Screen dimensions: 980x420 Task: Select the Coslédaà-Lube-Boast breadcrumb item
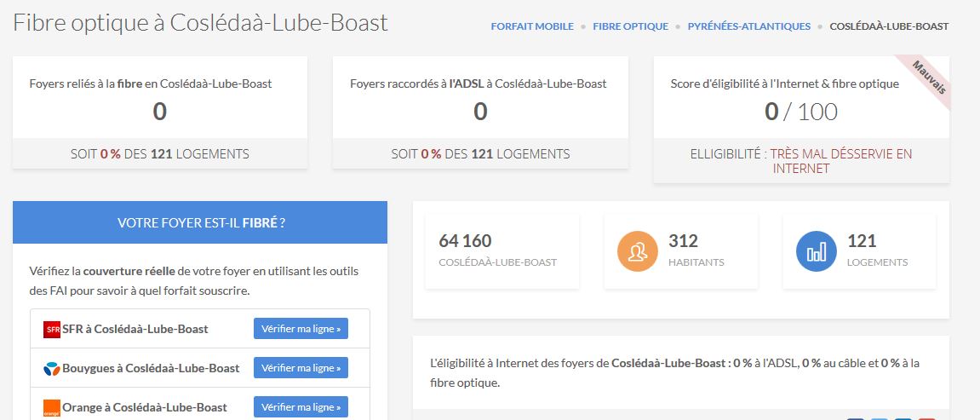pos(889,26)
